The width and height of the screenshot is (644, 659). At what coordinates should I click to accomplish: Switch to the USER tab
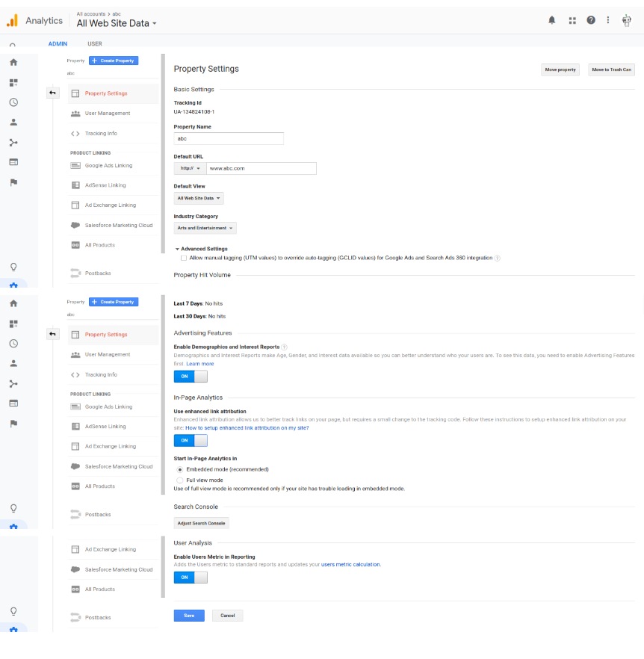tap(95, 44)
